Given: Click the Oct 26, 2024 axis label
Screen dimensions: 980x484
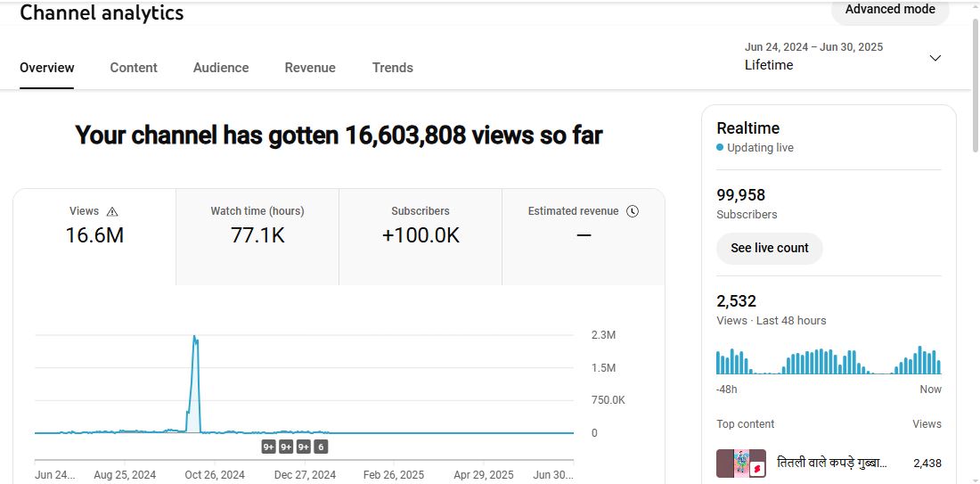Looking at the screenshot, I should click(216, 474).
